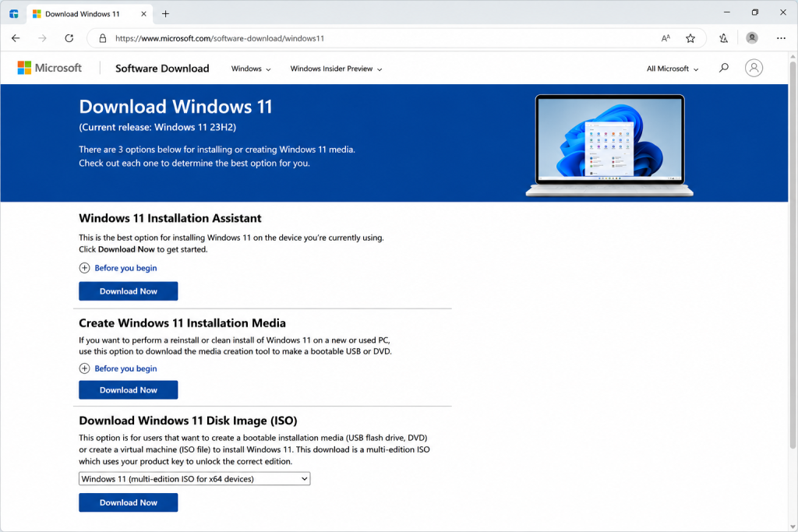This screenshot has height=532, width=798.
Task: Expand Before you begin under Installation Assistant
Action: tap(118, 268)
